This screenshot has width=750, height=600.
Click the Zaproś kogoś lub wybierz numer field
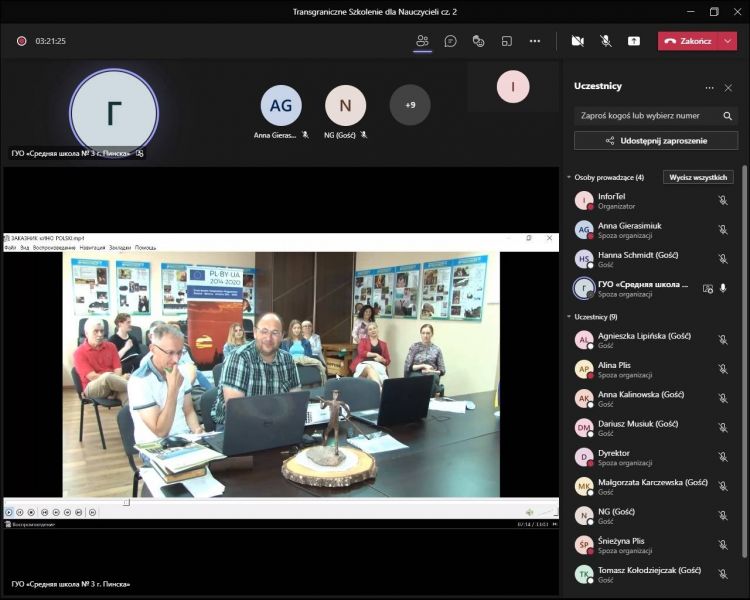pos(650,115)
